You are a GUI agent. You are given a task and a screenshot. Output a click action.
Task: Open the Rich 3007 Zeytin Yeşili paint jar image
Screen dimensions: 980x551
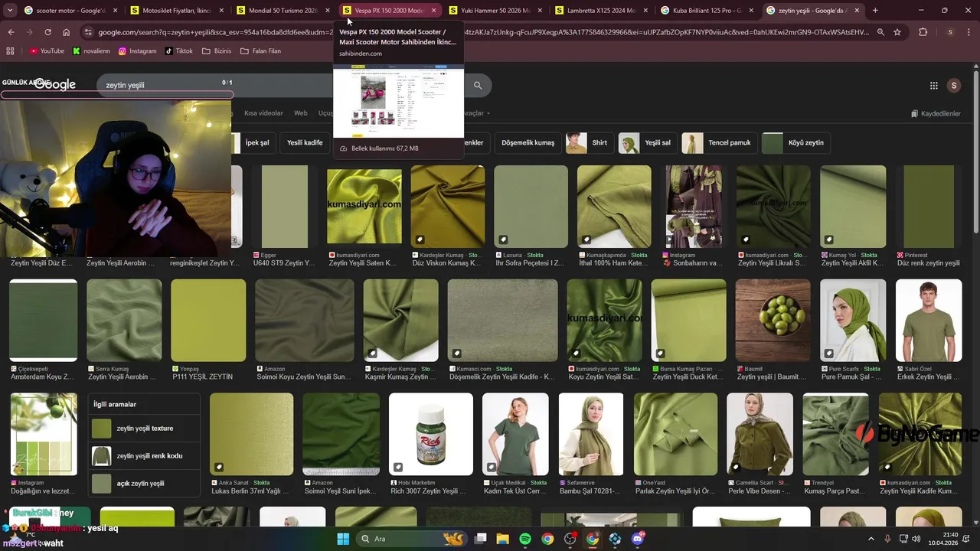click(x=431, y=434)
